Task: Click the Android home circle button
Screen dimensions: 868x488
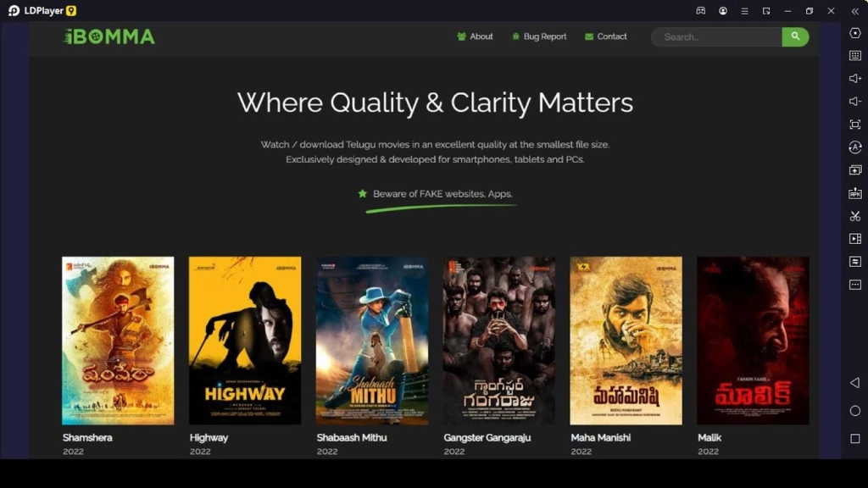Action: point(855,411)
